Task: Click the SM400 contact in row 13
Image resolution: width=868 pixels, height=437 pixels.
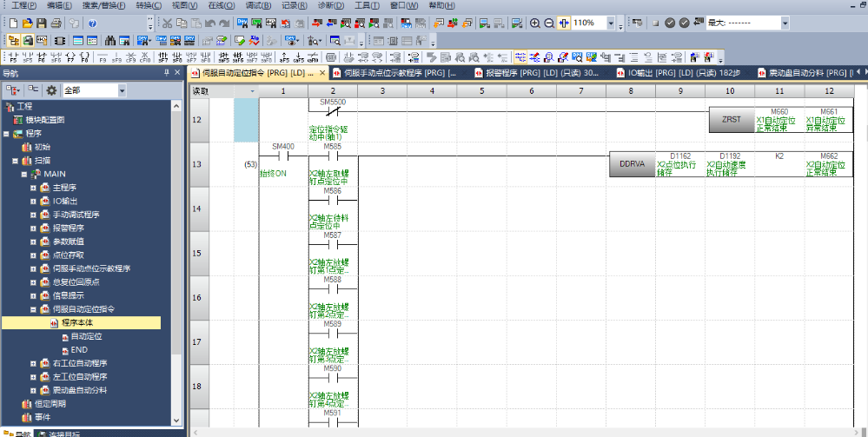Action: point(283,156)
